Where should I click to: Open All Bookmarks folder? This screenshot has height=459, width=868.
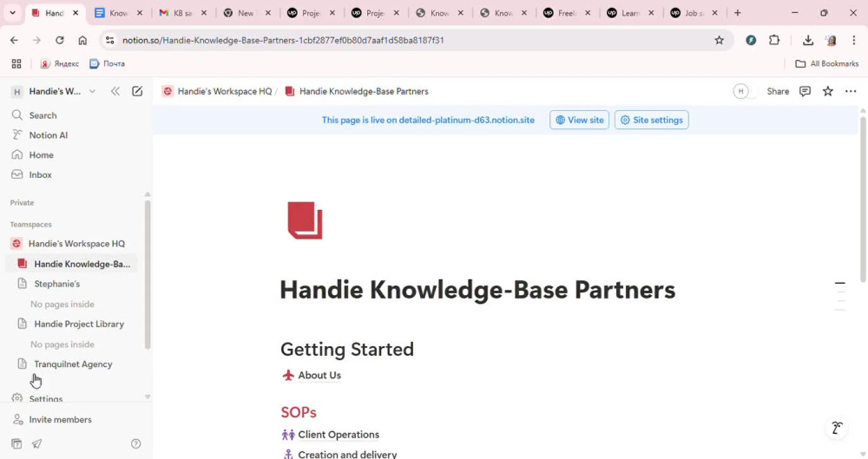827,63
